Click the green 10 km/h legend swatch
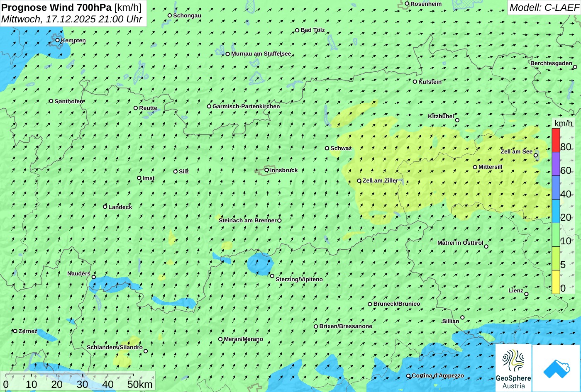 [x=556, y=235]
